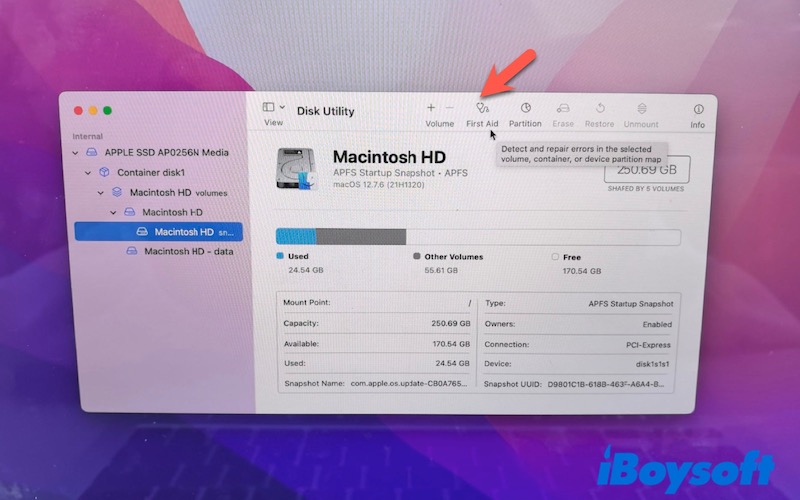
Task: Click the volumes group stack icon
Action: [117, 192]
